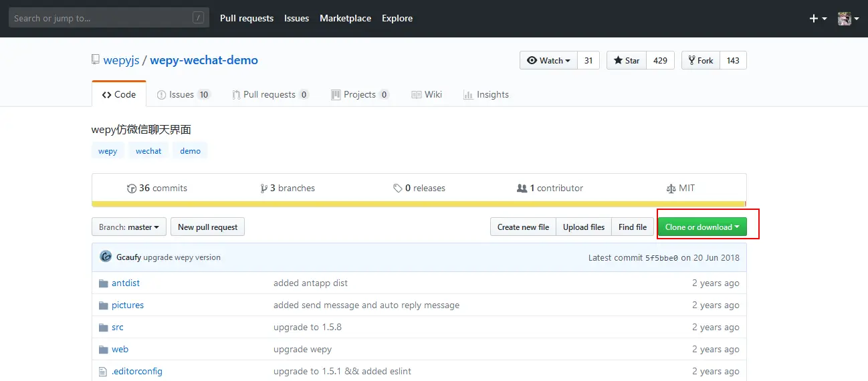Open Pull requests in top navigation
Viewport: 868px width, 381px height.
tap(247, 18)
